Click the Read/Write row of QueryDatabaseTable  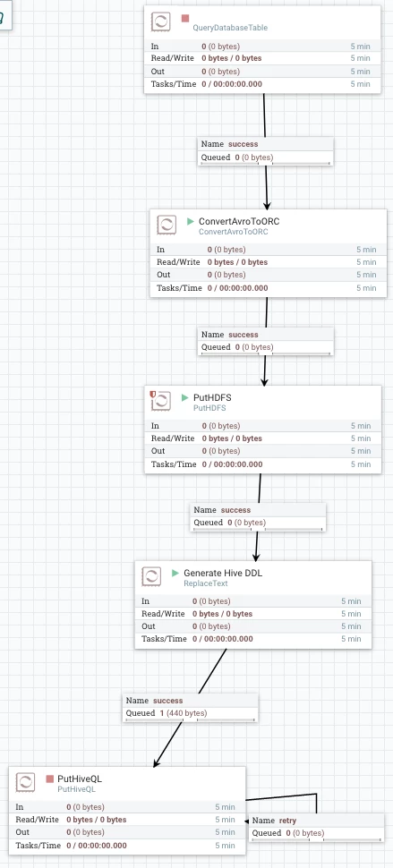click(x=262, y=58)
